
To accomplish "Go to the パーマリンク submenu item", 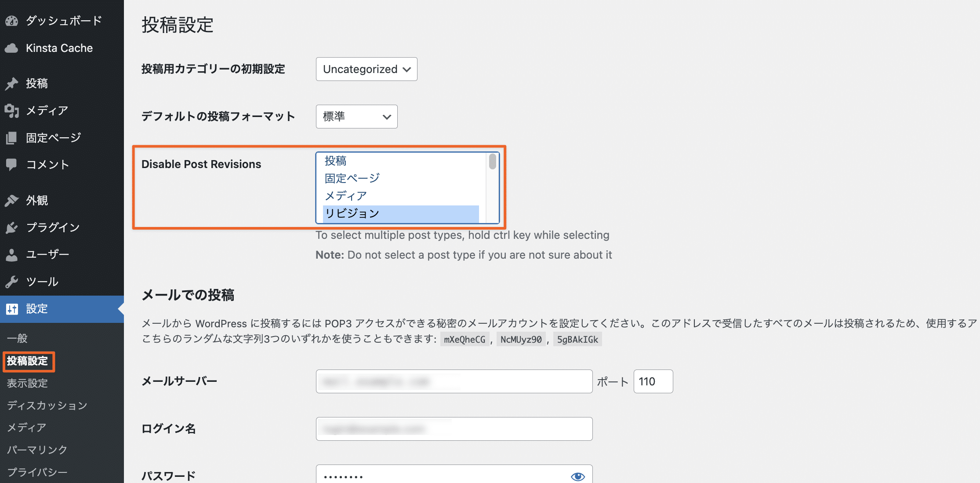I will point(37,450).
